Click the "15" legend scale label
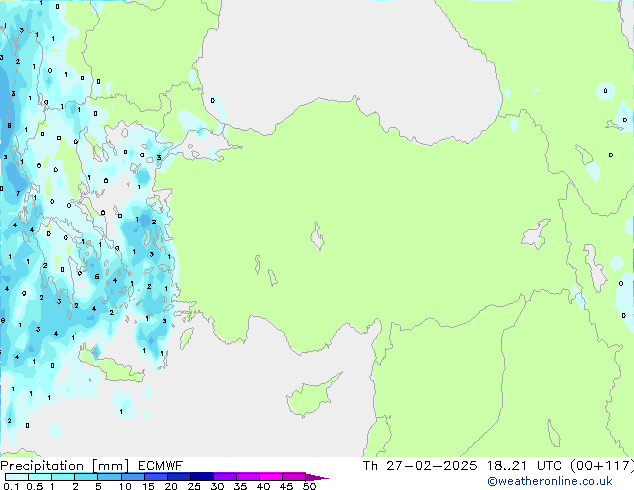 coord(148,486)
